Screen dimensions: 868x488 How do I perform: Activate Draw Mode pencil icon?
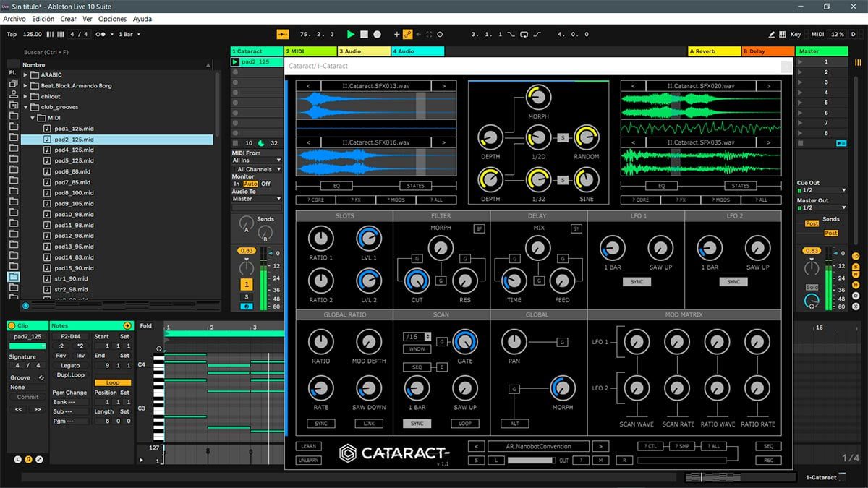tap(772, 34)
